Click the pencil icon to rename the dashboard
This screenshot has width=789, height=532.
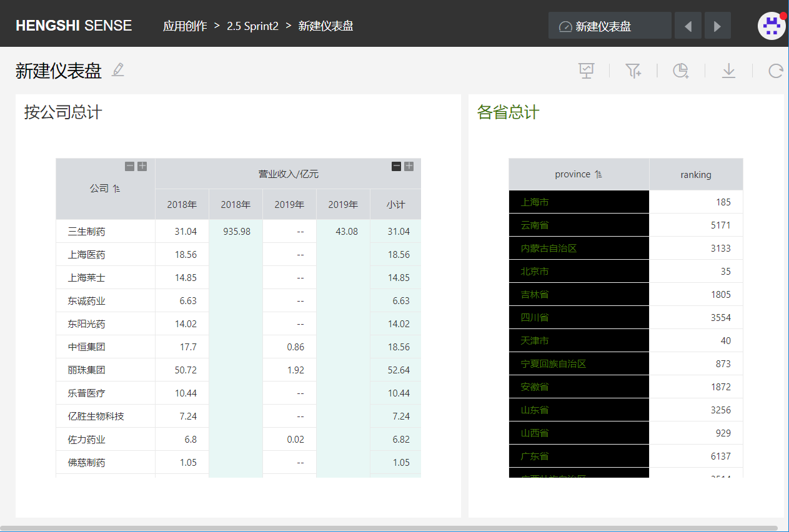click(x=118, y=70)
